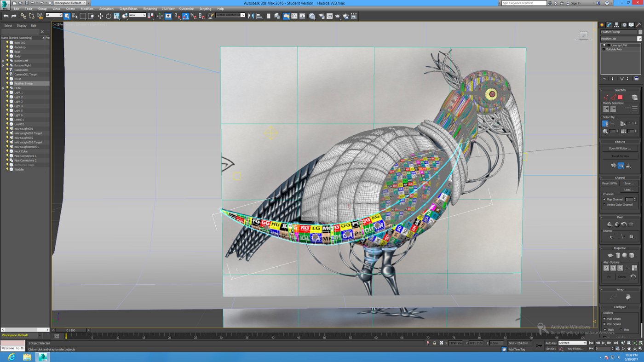This screenshot has width=644, height=362.
Task: Switch to the Hierarchy command panel tab
Action: coord(617,25)
